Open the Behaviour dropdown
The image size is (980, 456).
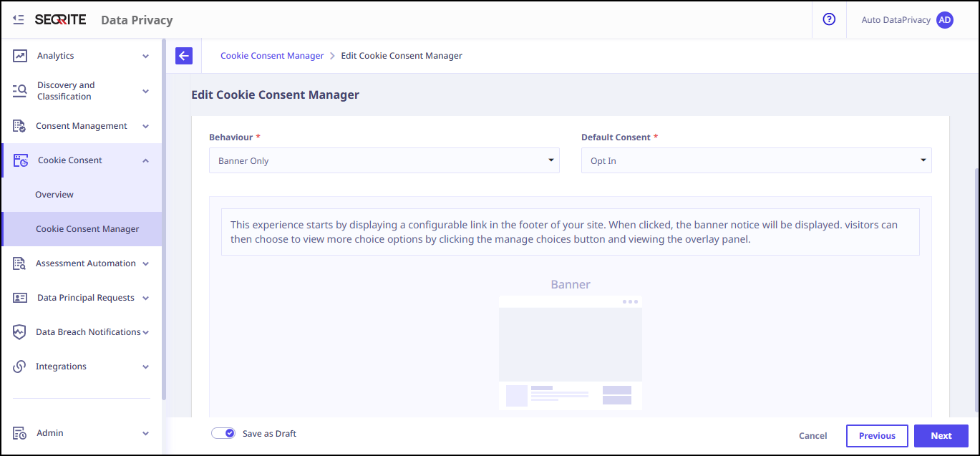click(384, 160)
